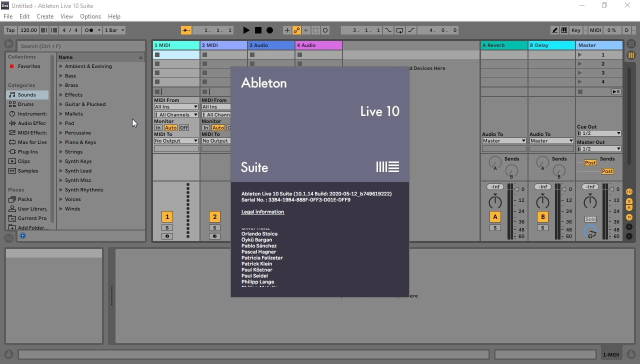This screenshot has height=364, width=640.
Task: Toggle A Reverb track activator
Action: [x=495, y=216]
